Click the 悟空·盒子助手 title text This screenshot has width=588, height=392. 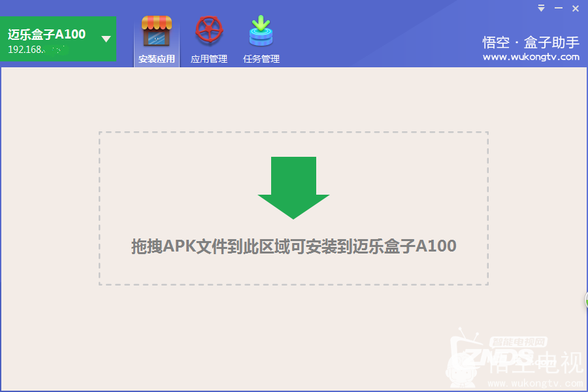click(x=531, y=42)
